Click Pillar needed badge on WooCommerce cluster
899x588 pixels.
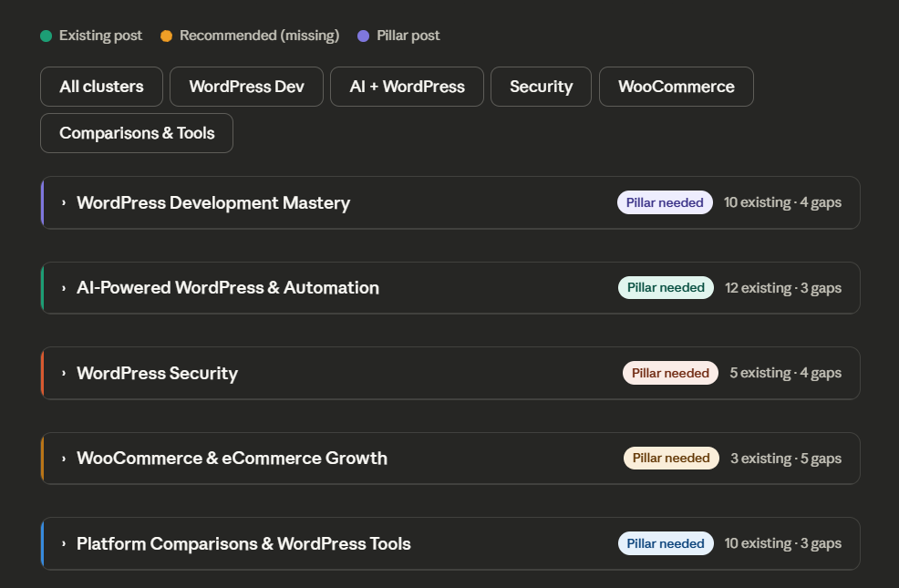(x=671, y=458)
